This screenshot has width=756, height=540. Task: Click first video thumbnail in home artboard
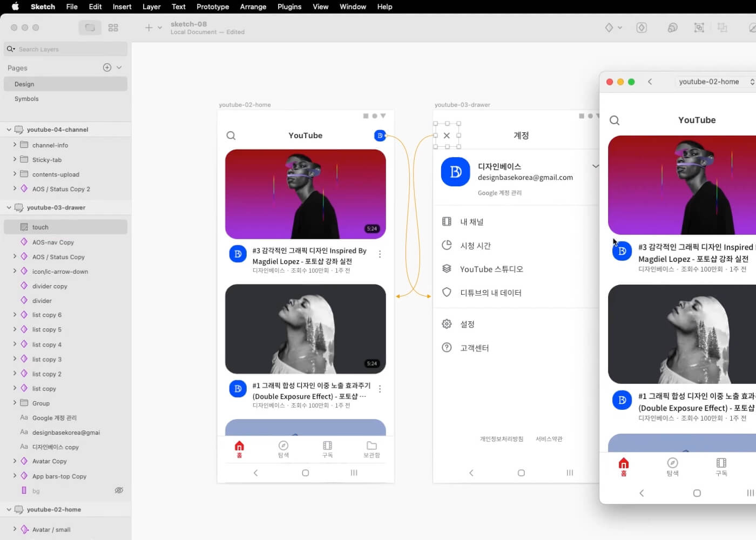coord(306,194)
